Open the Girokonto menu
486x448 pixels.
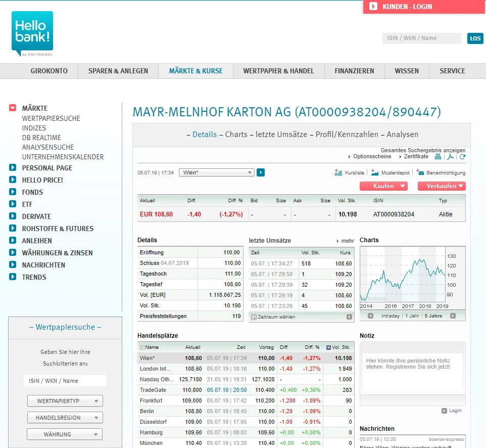(49, 71)
